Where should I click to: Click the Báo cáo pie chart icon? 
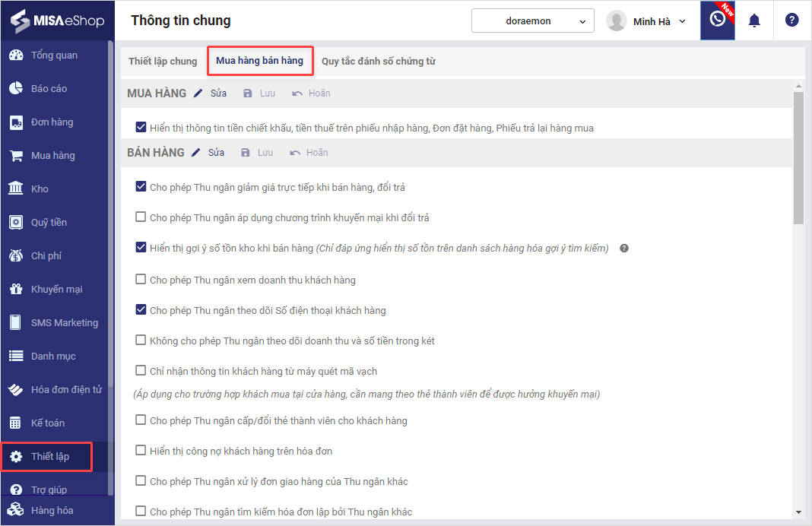tap(15, 88)
